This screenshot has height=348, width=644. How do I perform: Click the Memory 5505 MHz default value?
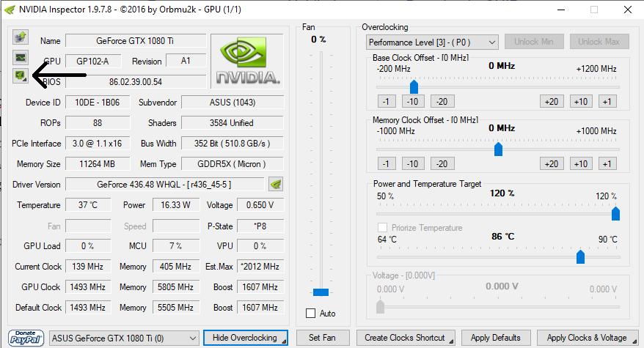(x=176, y=308)
